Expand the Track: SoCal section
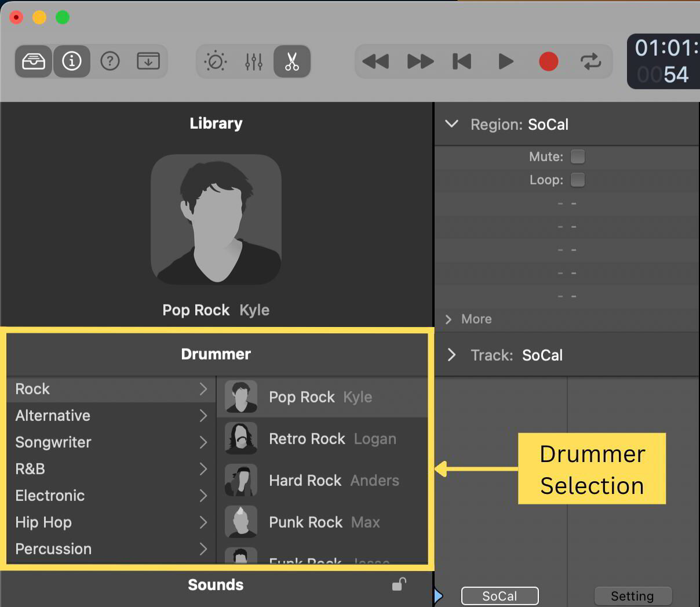 pyautogui.click(x=451, y=355)
